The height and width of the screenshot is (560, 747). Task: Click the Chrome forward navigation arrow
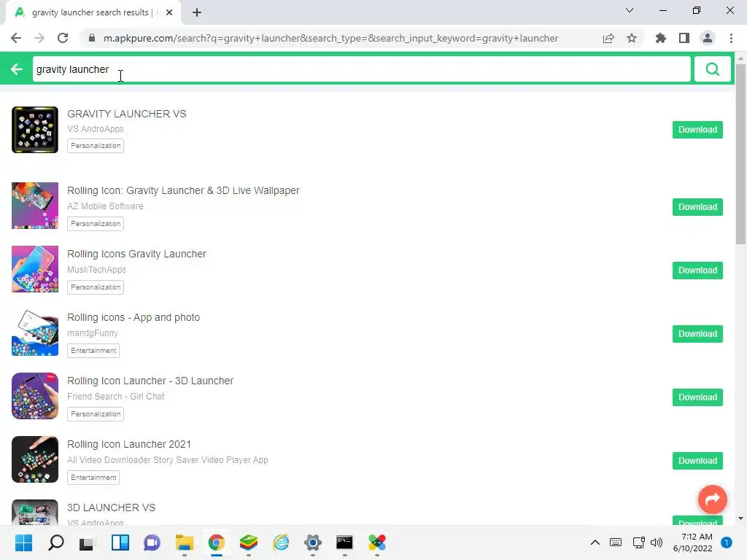(x=39, y=38)
